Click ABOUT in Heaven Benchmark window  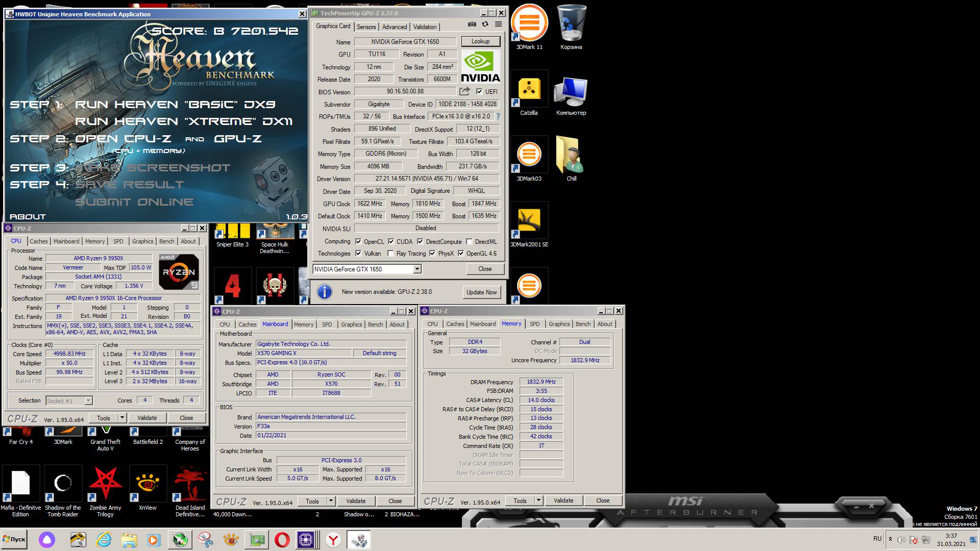pos(28,217)
